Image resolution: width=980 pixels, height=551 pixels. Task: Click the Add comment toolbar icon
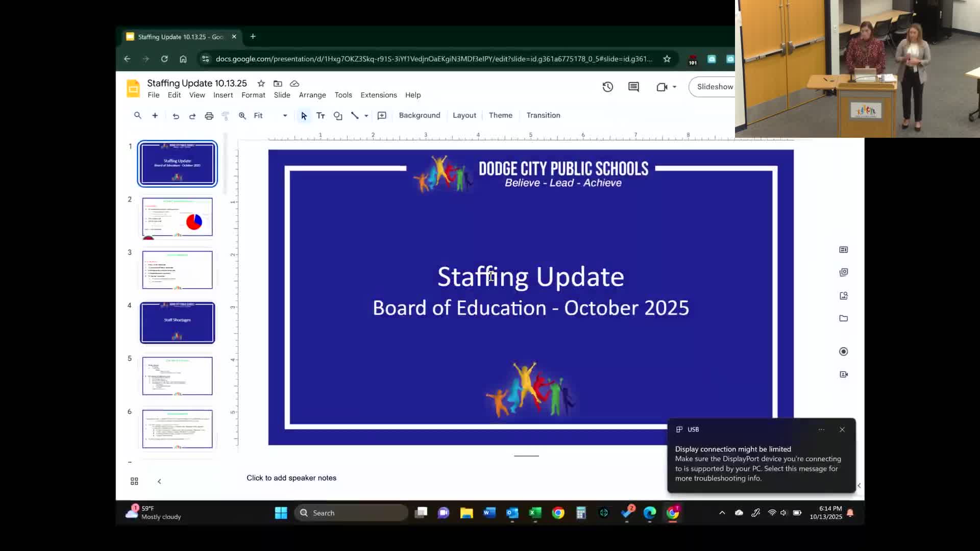[382, 116]
